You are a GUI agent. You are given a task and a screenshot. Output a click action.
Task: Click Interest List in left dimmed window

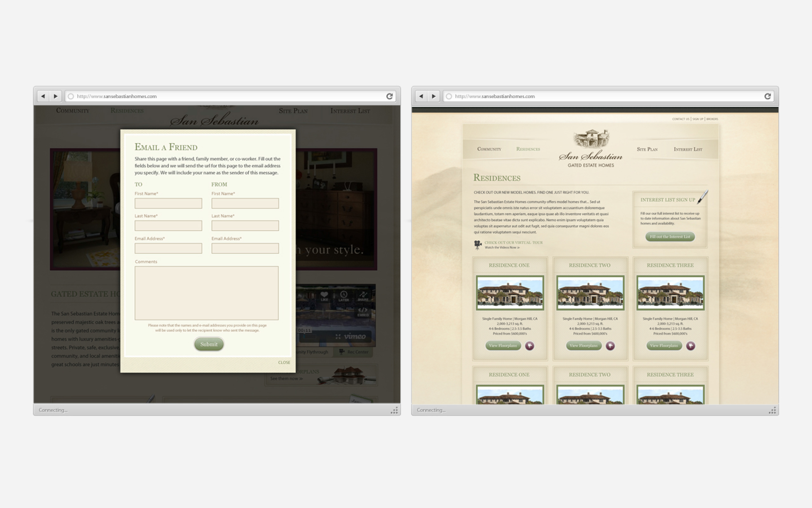tap(350, 111)
